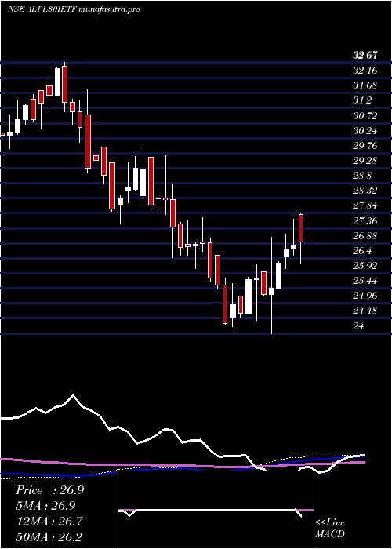Click the <<Live MACD label
This screenshot has height=549, width=392.
[330, 529]
